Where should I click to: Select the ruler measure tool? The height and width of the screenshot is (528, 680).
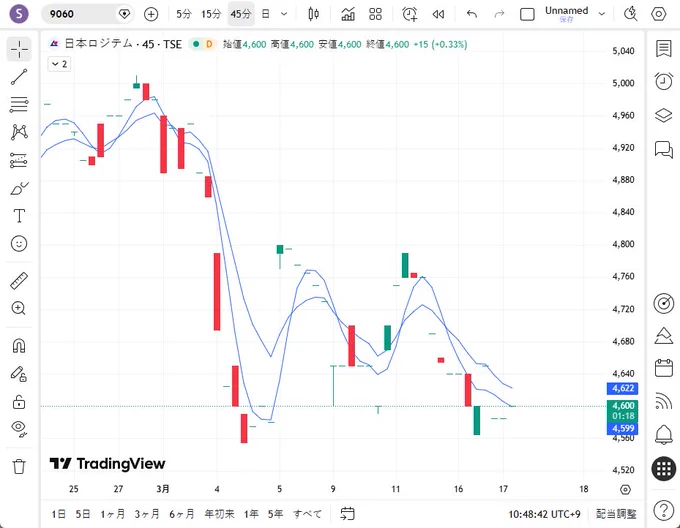19,281
